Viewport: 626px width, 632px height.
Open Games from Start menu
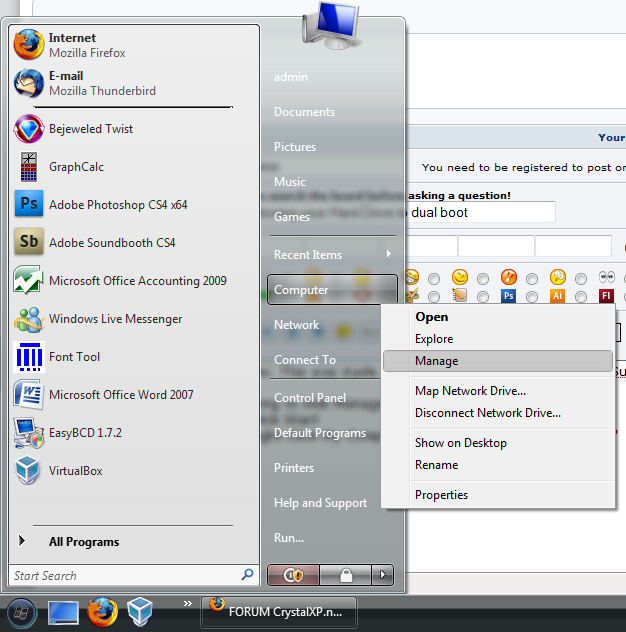292,217
